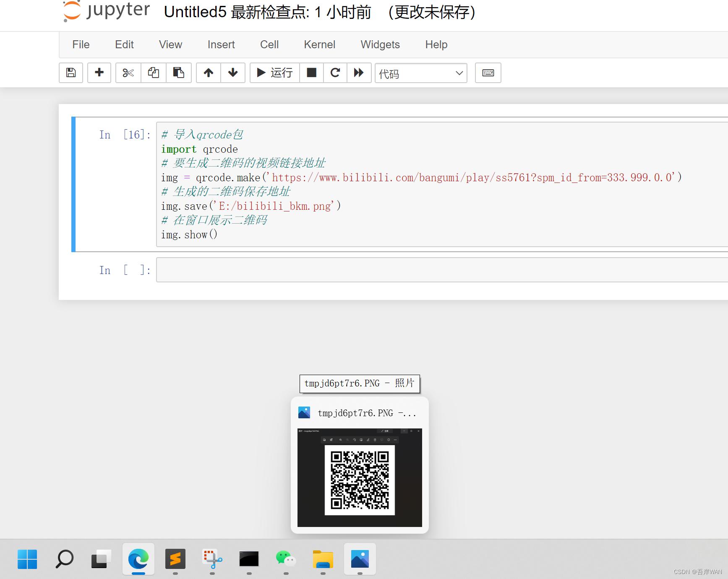
Task: Restart the kernel
Action: point(335,73)
